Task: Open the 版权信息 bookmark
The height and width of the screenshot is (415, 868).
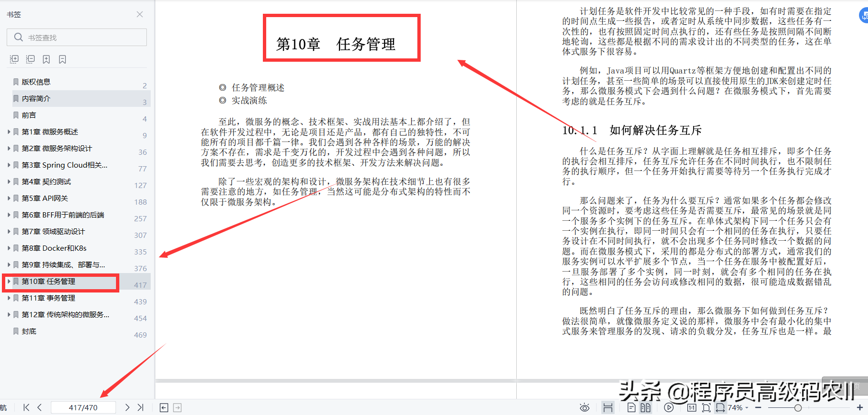Action: 36,82
